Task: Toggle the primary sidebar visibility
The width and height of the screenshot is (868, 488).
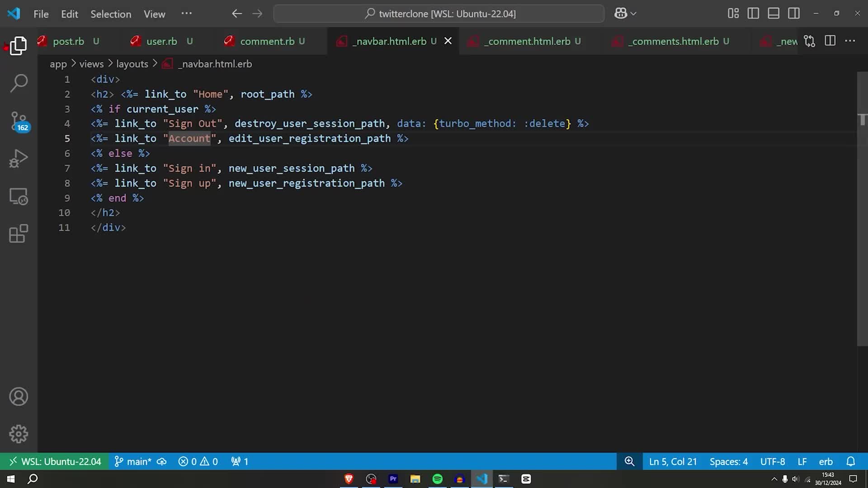Action: (753, 13)
